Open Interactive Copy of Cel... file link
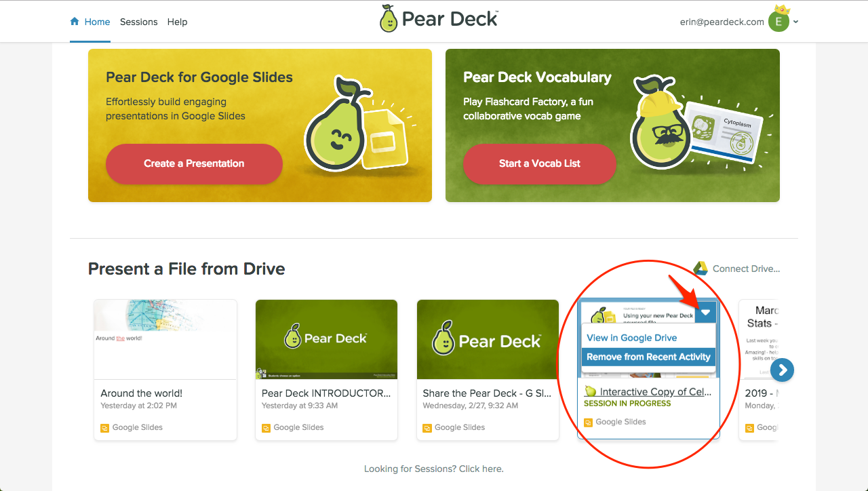 tap(655, 392)
